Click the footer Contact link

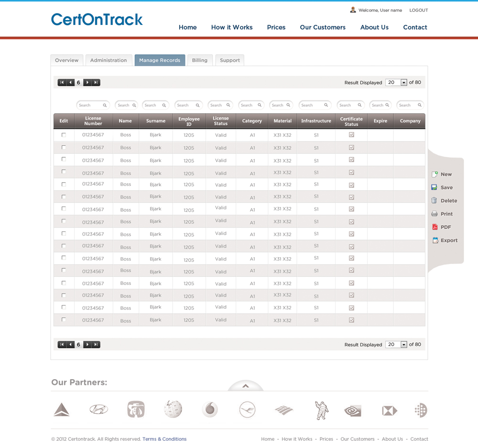[419, 439]
